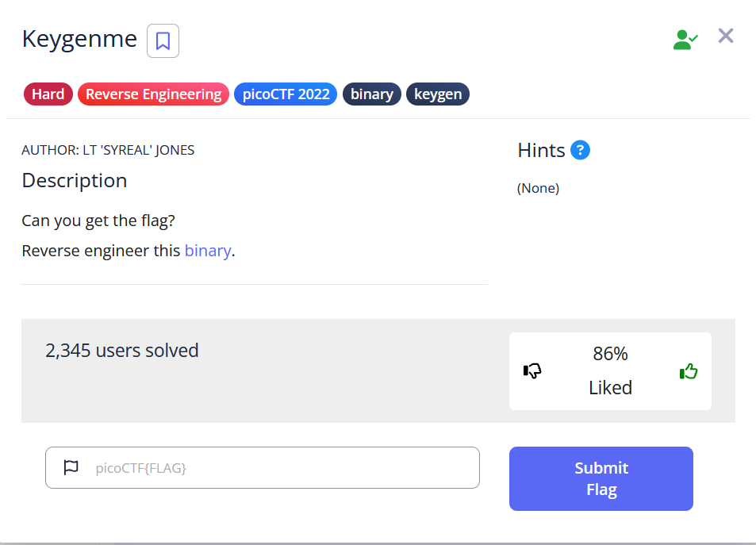Click the Hints section heading

(541, 150)
